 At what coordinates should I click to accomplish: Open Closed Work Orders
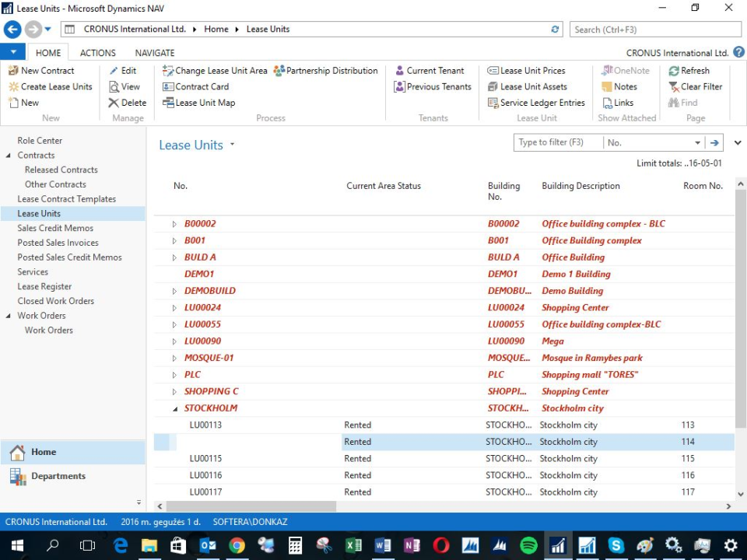coord(56,301)
